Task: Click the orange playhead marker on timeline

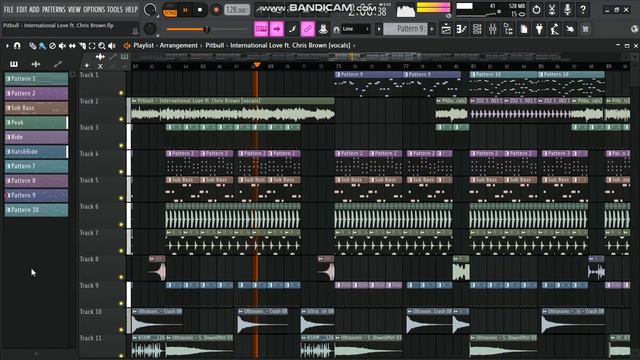Action: 257,65
